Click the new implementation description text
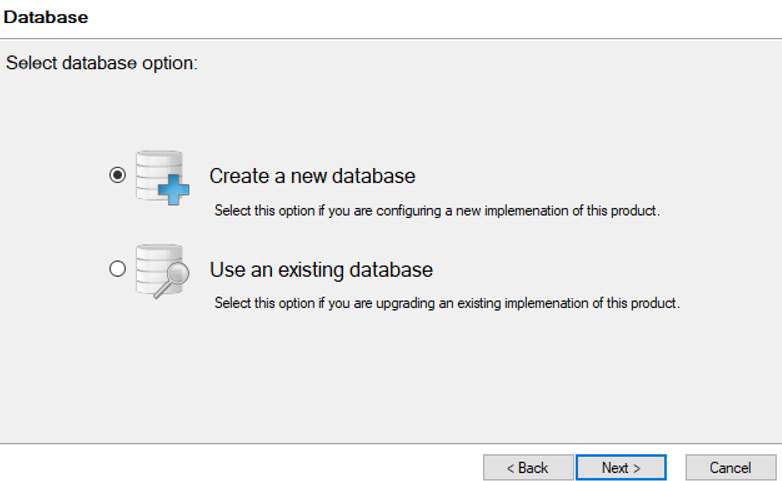 point(437,211)
